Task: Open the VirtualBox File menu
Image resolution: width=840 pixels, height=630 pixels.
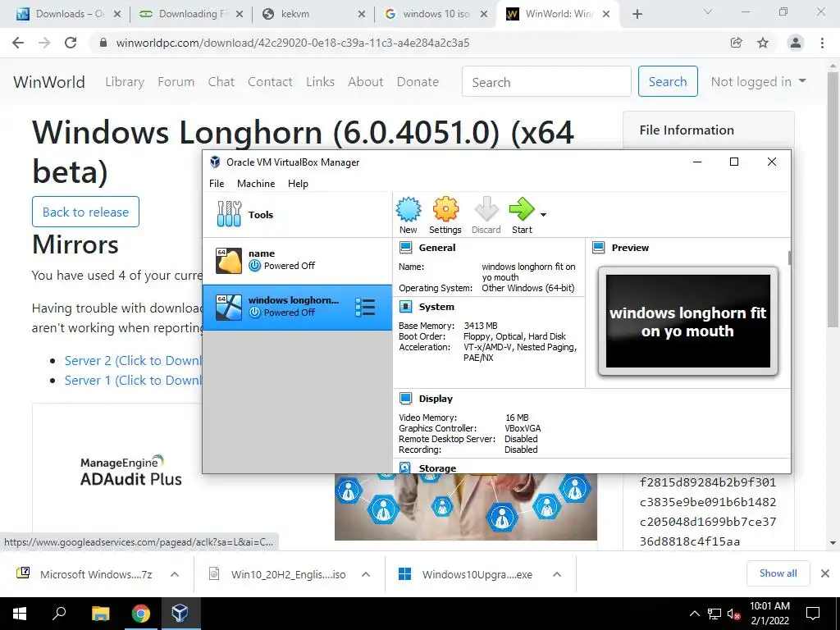Action: [x=217, y=183]
